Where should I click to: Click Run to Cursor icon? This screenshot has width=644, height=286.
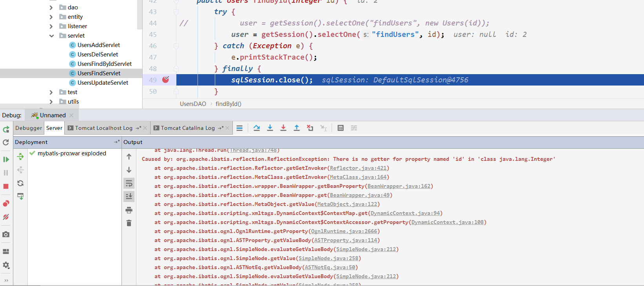click(x=323, y=128)
